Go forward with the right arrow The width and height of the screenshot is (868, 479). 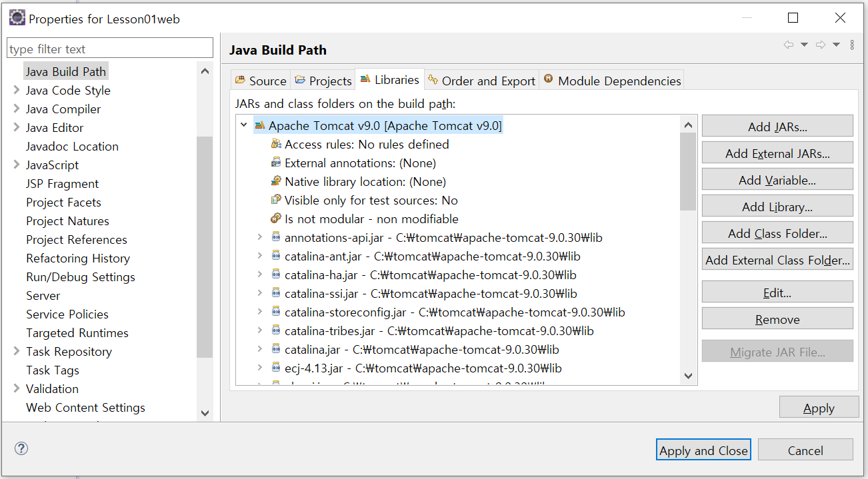coord(821,45)
